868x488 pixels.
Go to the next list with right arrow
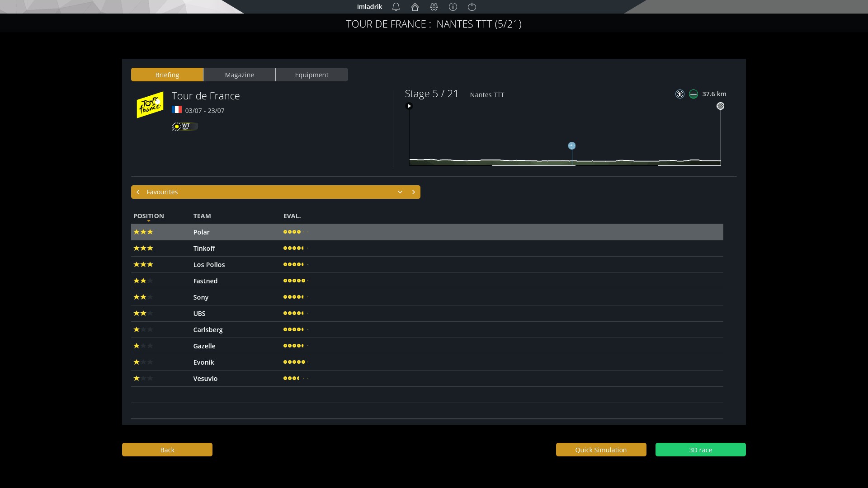pyautogui.click(x=413, y=192)
